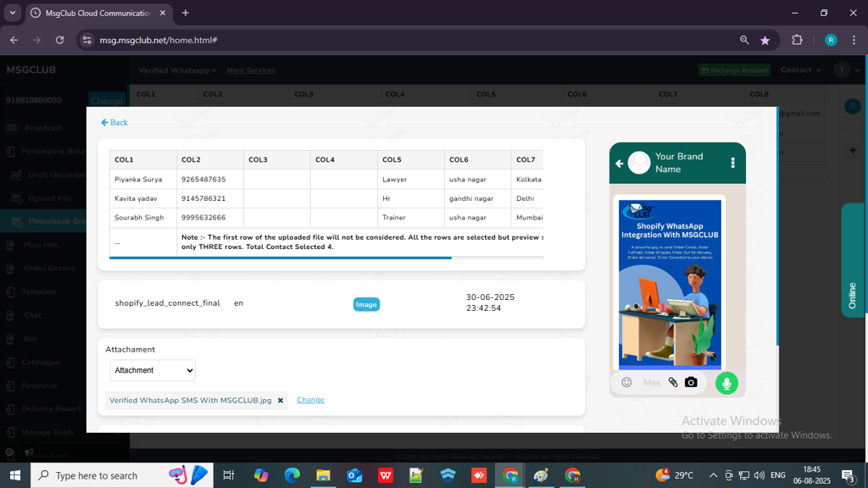Click the template name shopify_lead_connect_final
This screenshot has height=488, width=868.
(x=167, y=303)
